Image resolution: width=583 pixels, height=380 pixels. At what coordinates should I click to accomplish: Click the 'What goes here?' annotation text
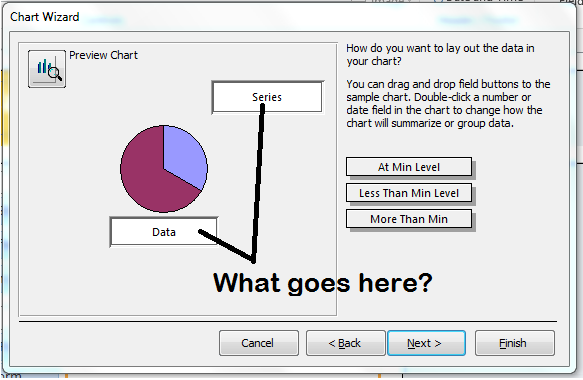pos(322,283)
